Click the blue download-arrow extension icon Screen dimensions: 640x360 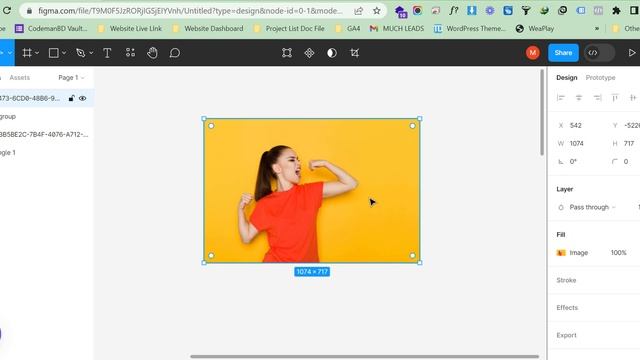(x=472, y=11)
